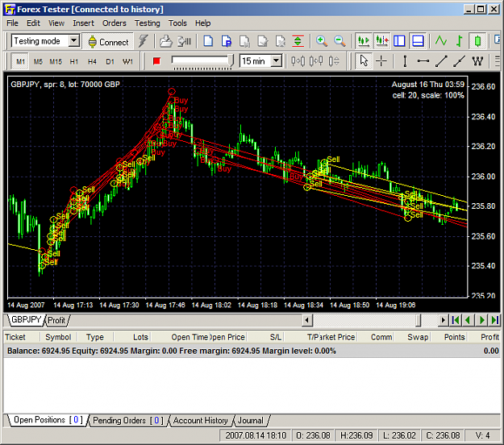The width and height of the screenshot is (504, 445).
Task: Select the ray line drawing tool
Action: pyautogui.click(x=459, y=60)
